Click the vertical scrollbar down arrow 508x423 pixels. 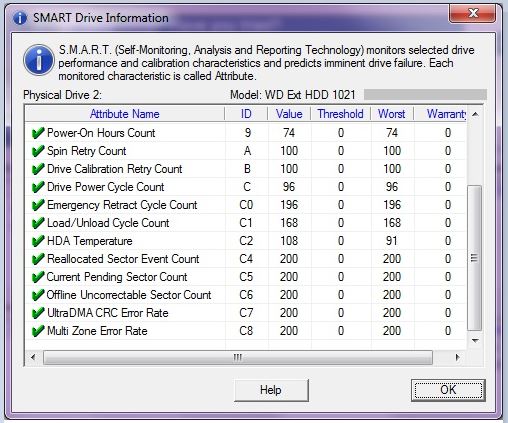[x=475, y=341]
